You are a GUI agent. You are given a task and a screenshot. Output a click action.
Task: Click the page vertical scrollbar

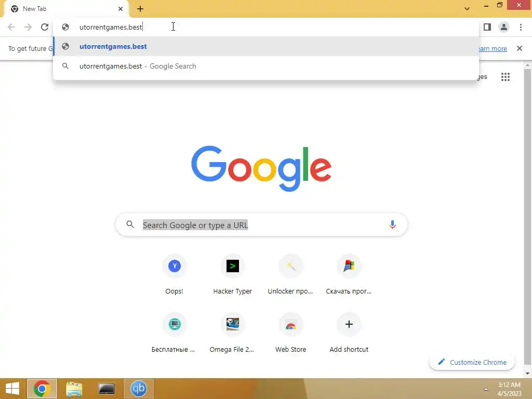pos(527,217)
